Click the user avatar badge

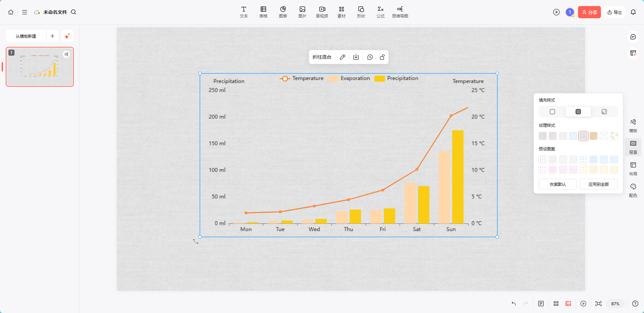tap(570, 12)
